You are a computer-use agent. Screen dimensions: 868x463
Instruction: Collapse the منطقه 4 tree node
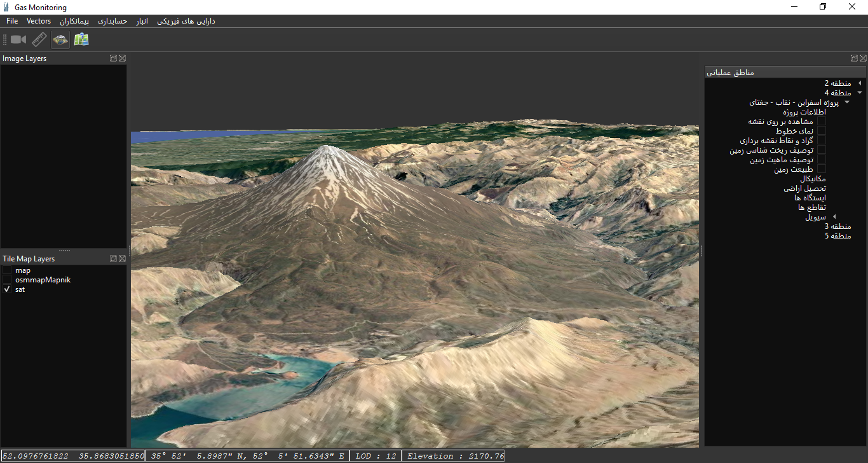(859, 93)
